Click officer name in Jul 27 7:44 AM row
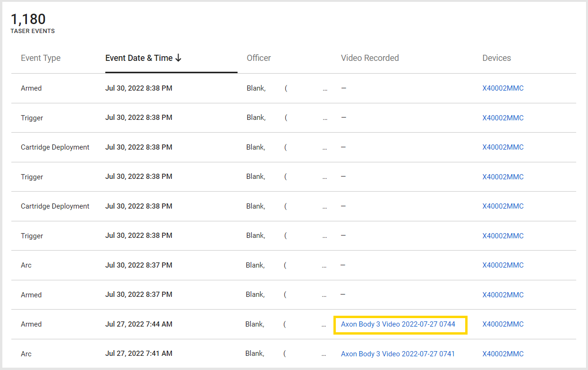 coord(255,324)
